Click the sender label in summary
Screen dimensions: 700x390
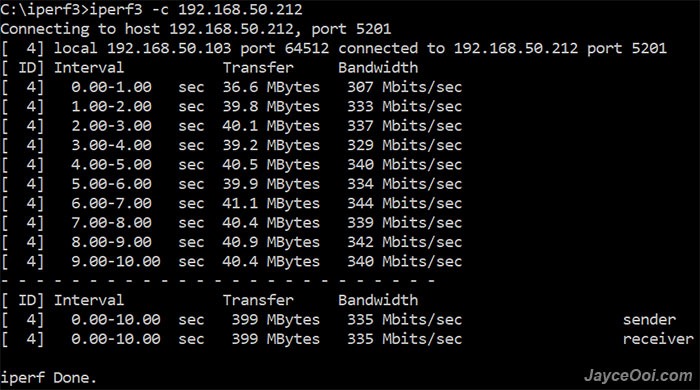[x=649, y=319]
